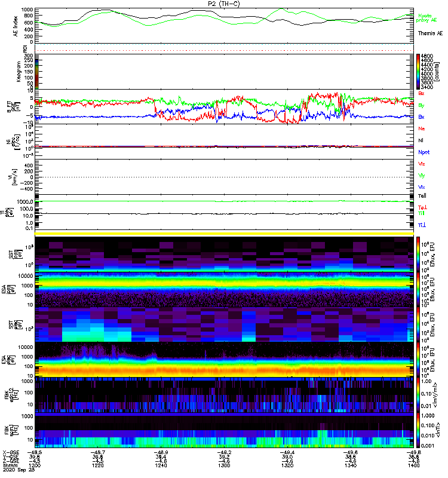Click the SST electrons Eflux color bar
This screenshot has width=448, height=478.
coord(418,324)
